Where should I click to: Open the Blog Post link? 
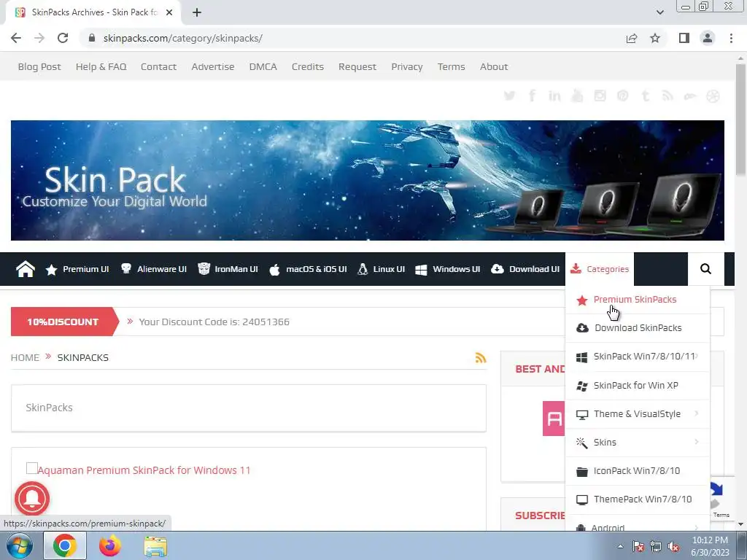pos(39,66)
